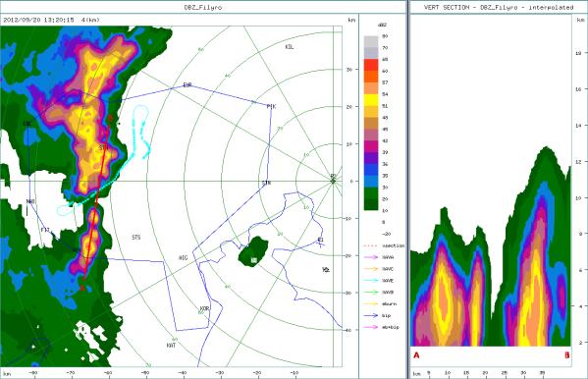
Task: Click the red A endpoint on the map
Action: pos(82,289)
